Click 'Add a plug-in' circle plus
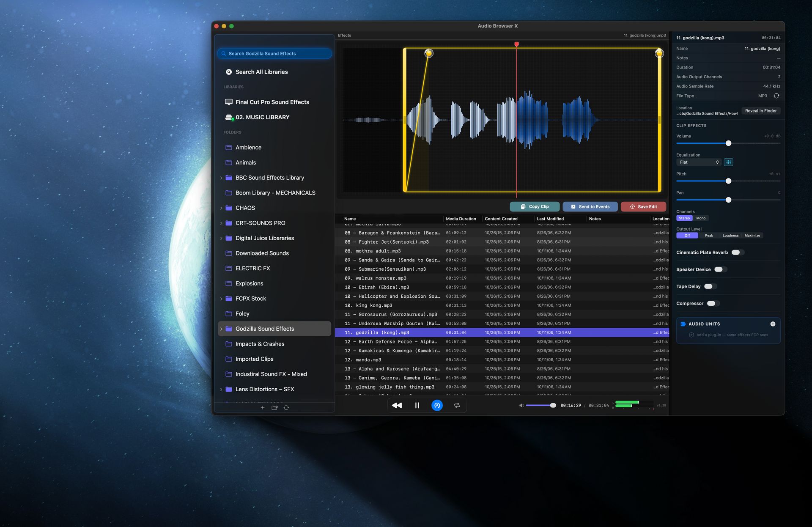 coord(691,335)
